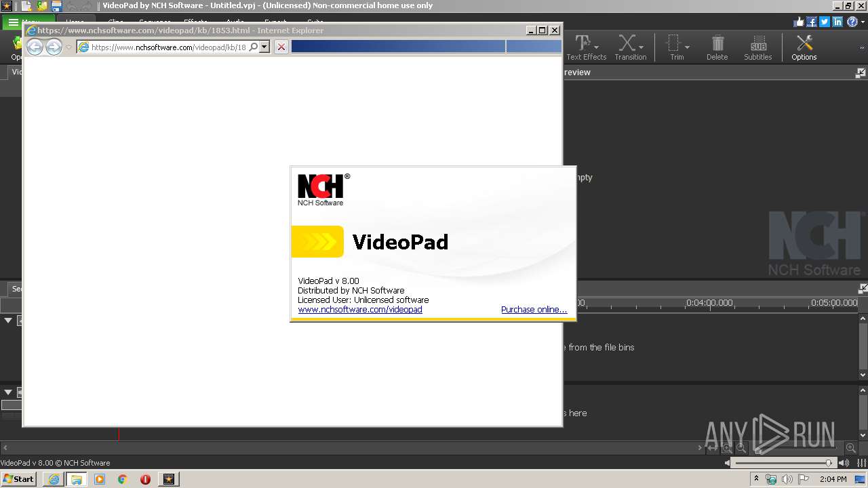The width and height of the screenshot is (868, 488).
Task: Select the Trim tool
Action: 677,47
